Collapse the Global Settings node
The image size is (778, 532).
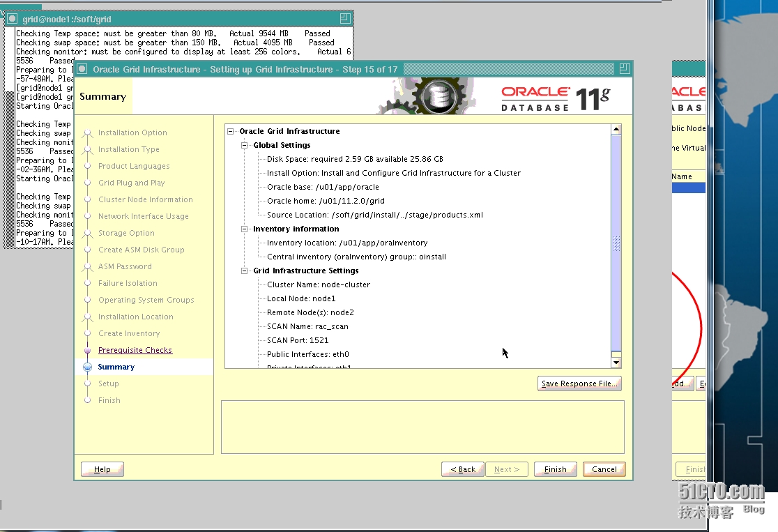click(x=244, y=145)
